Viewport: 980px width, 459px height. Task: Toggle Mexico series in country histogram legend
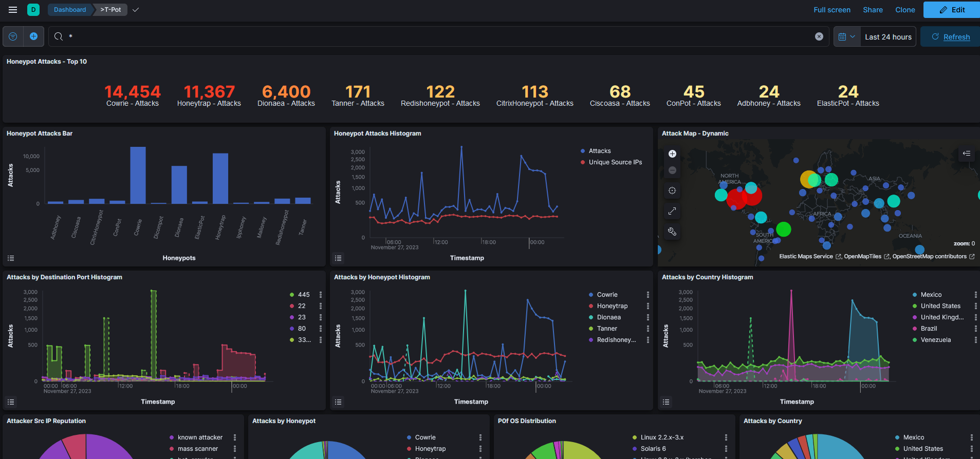[931, 295]
